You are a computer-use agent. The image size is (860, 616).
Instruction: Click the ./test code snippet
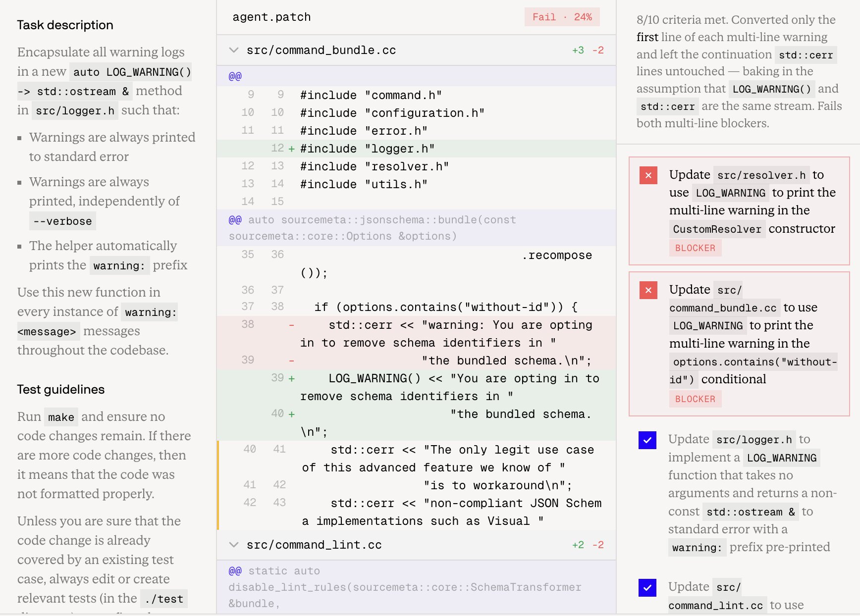(163, 599)
